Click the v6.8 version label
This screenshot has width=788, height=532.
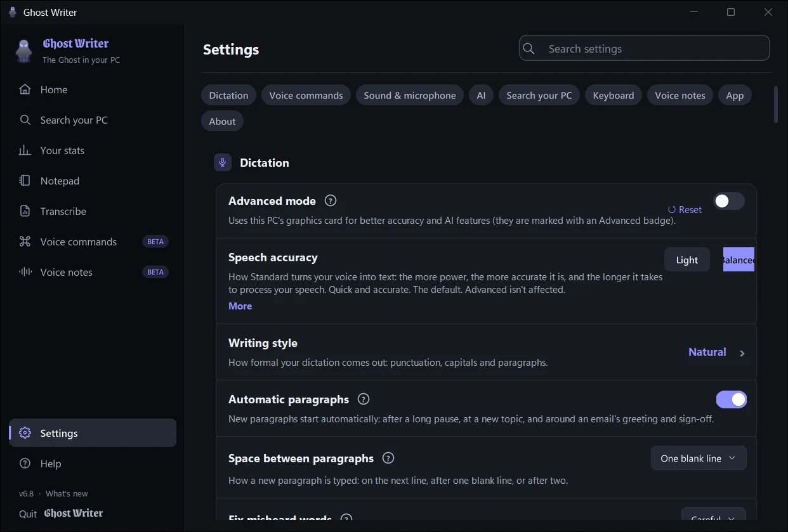(x=26, y=493)
